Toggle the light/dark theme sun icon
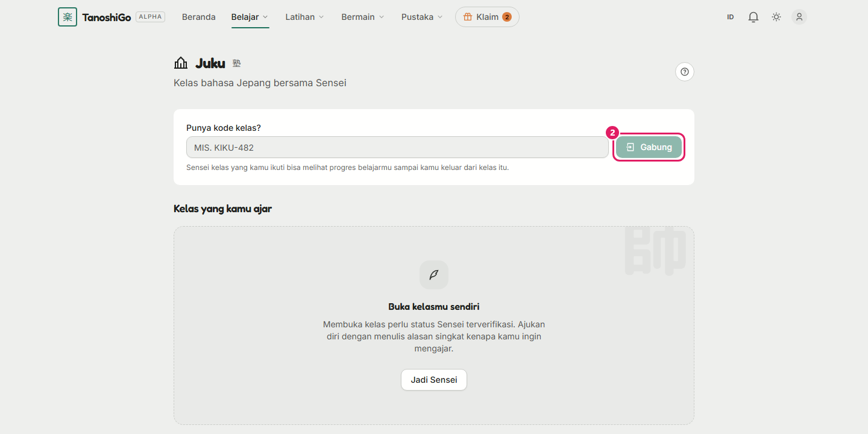The image size is (868, 434). [x=776, y=17]
